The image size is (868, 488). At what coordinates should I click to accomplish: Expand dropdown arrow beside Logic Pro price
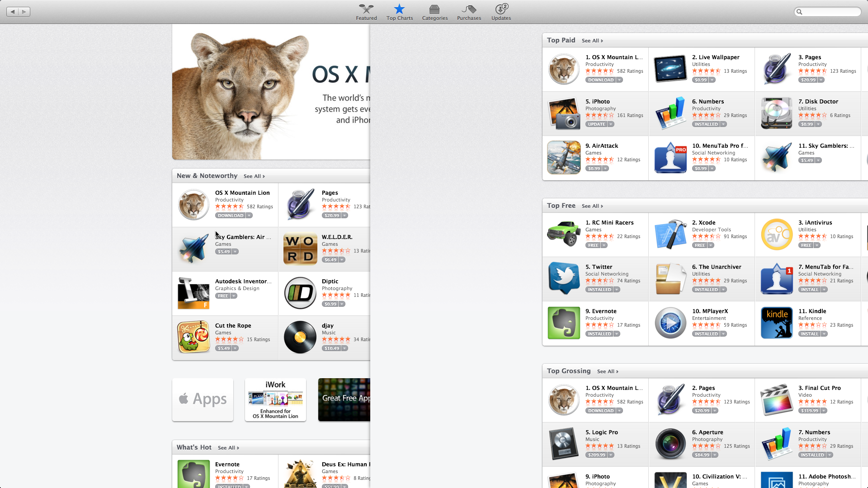611,455
